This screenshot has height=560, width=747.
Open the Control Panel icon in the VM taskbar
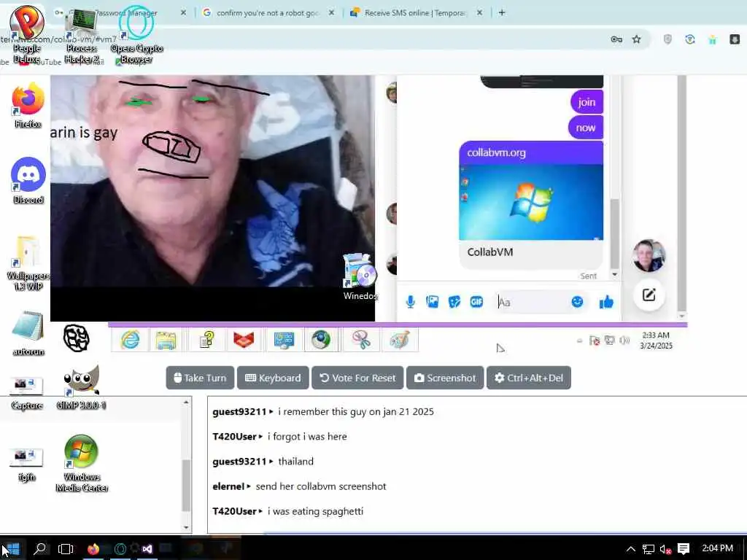284,340
